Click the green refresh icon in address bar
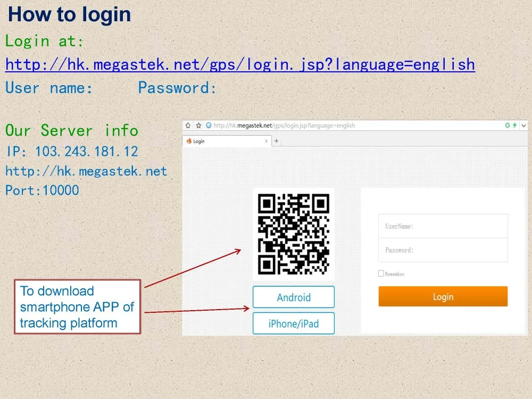The image size is (532, 399). pos(508,125)
